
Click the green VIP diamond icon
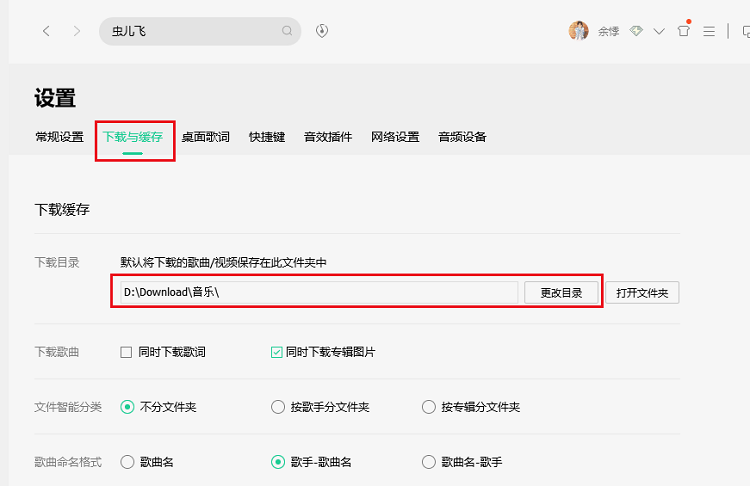(636, 31)
